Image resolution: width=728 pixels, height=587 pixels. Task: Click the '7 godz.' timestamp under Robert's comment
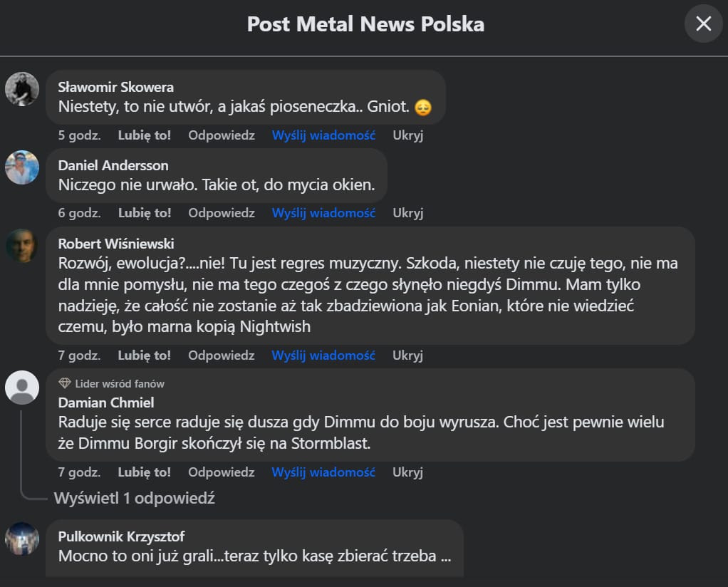[79, 355]
